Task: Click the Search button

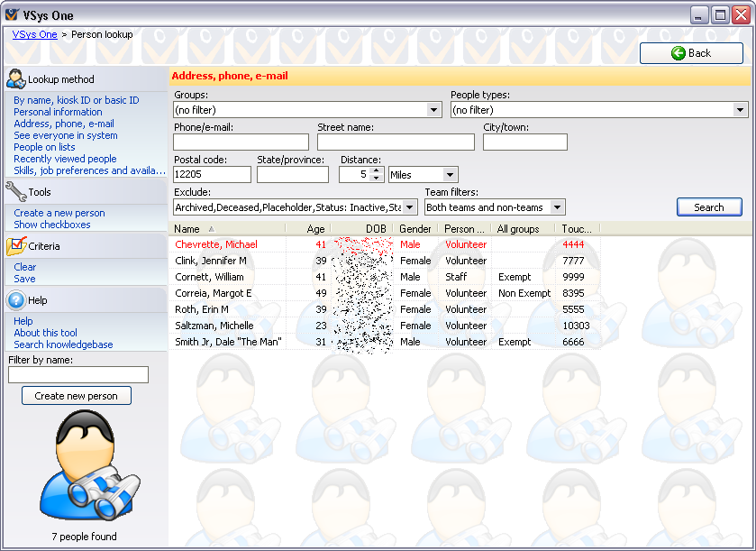Action: tap(709, 207)
